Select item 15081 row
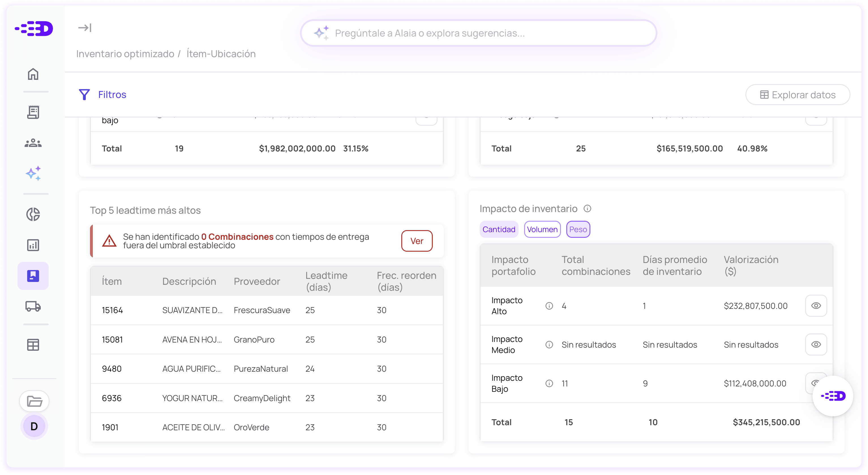 point(267,340)
